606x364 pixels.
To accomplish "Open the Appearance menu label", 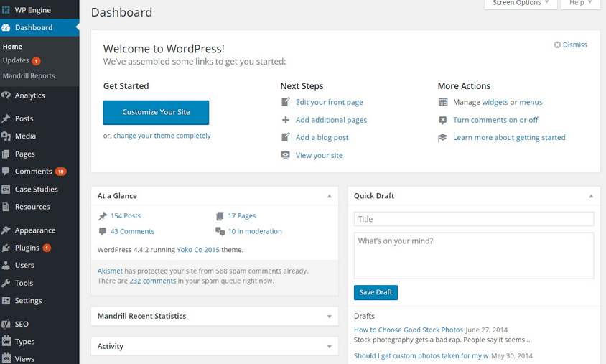I will 35,230.
